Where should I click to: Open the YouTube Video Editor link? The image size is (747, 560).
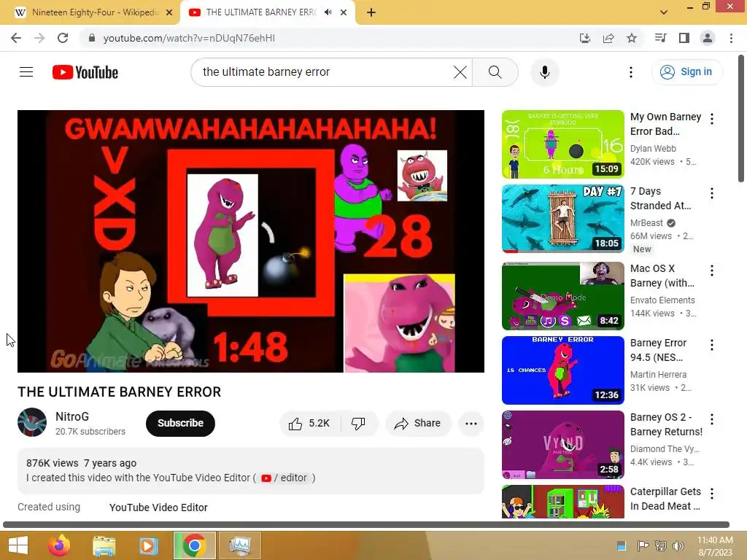[158, 507]
